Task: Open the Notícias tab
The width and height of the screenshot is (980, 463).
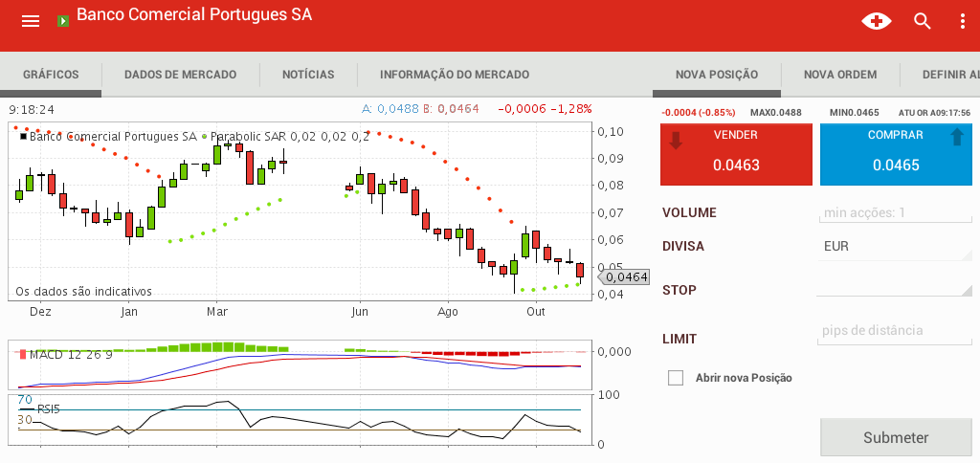Action: pyautogui.click(x=308, y=75)
